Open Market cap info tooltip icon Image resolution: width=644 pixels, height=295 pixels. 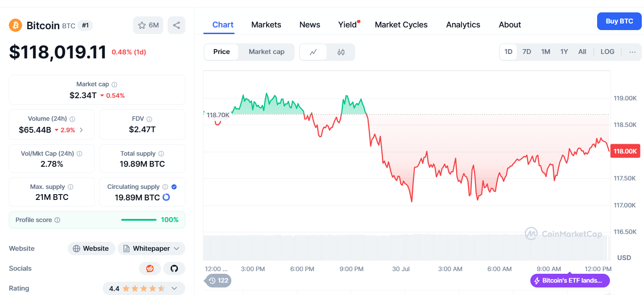click(115, 84)
